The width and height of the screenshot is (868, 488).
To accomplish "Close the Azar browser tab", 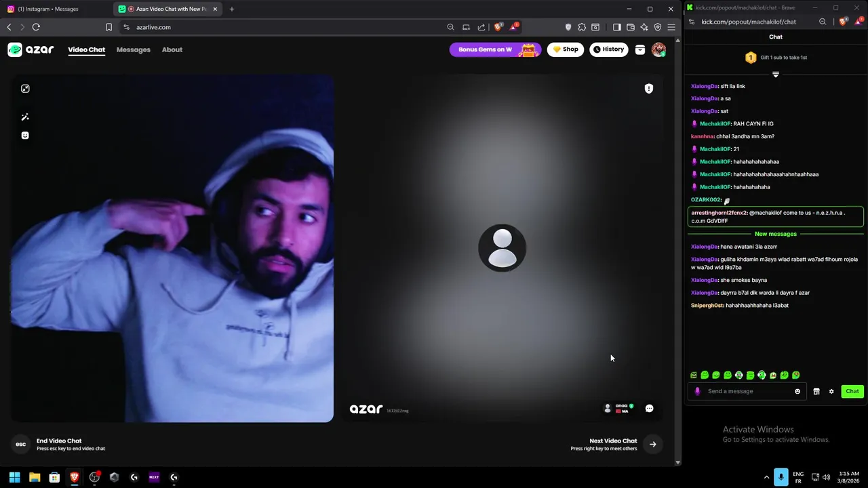I will pos(215,9).
